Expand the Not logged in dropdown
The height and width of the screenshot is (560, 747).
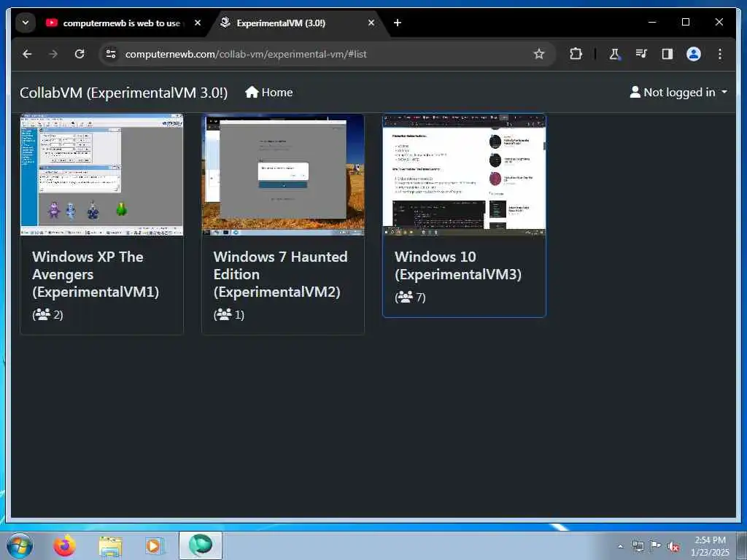678,93
